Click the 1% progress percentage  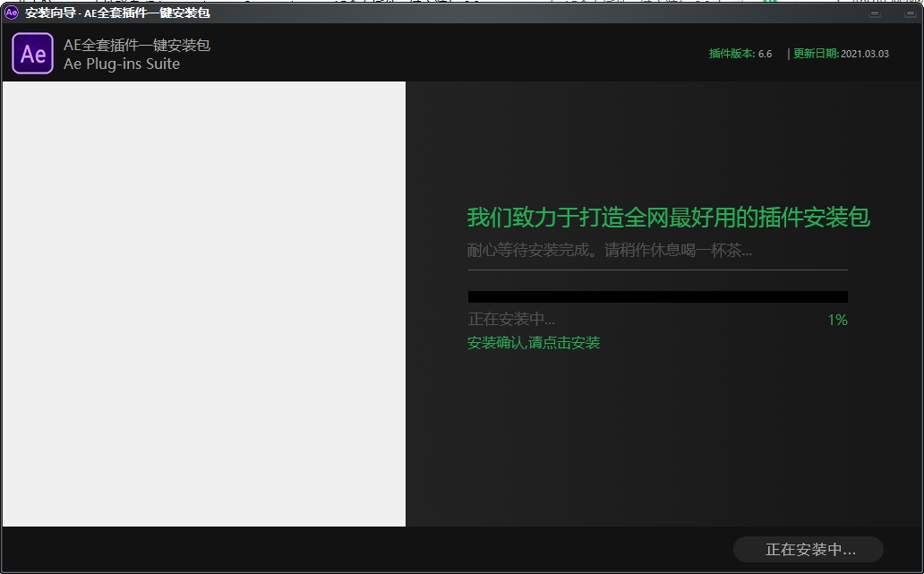tap(837, 320)
